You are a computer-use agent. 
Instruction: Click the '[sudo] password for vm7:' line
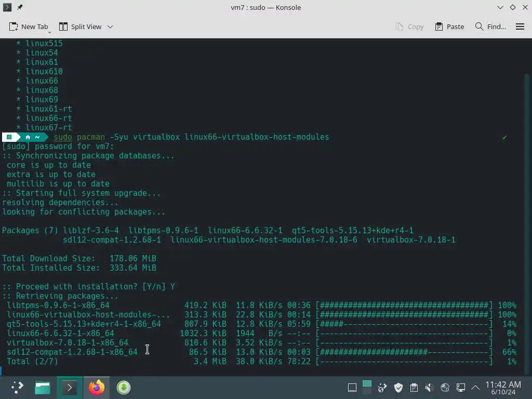click(x=58, y=146)
